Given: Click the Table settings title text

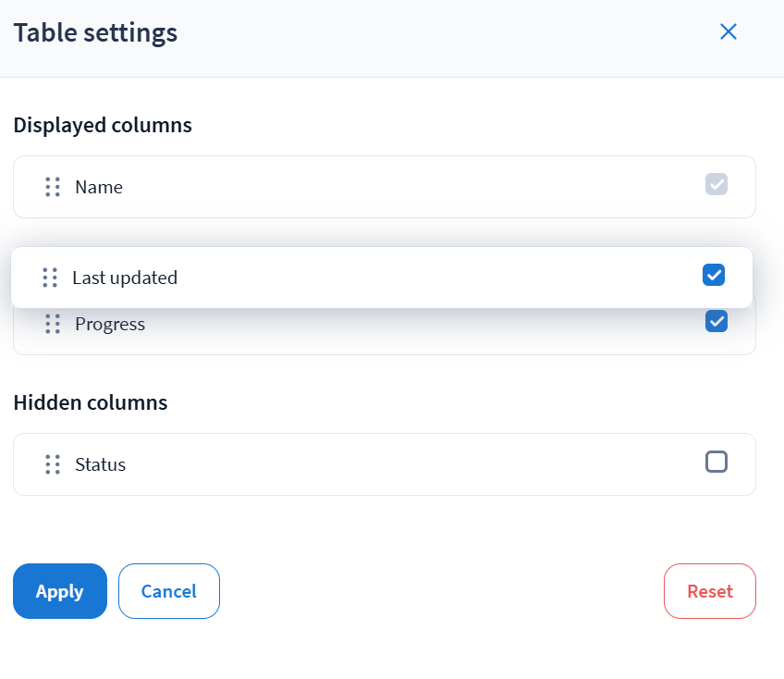Looking at the screenshot, I should [95, 33].
